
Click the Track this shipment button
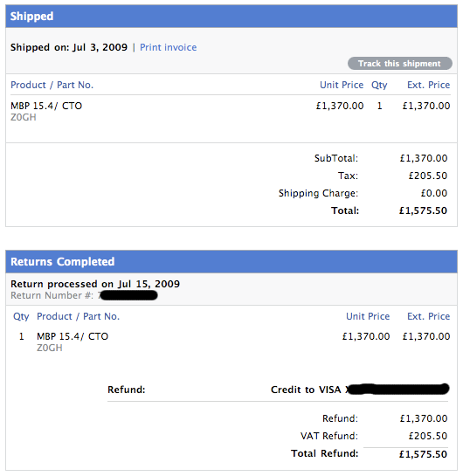coord(400,63)
